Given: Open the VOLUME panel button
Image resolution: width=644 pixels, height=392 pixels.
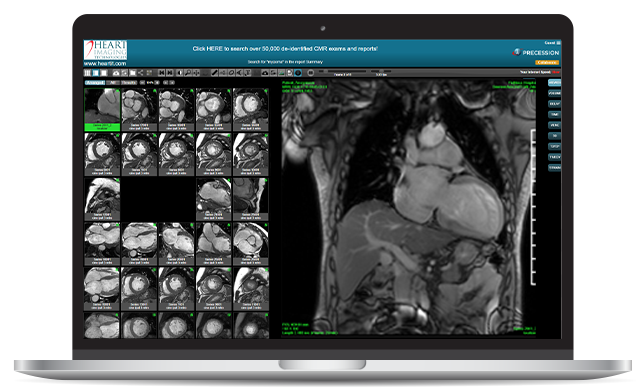Looking at the screenshot, I should 554,93.
